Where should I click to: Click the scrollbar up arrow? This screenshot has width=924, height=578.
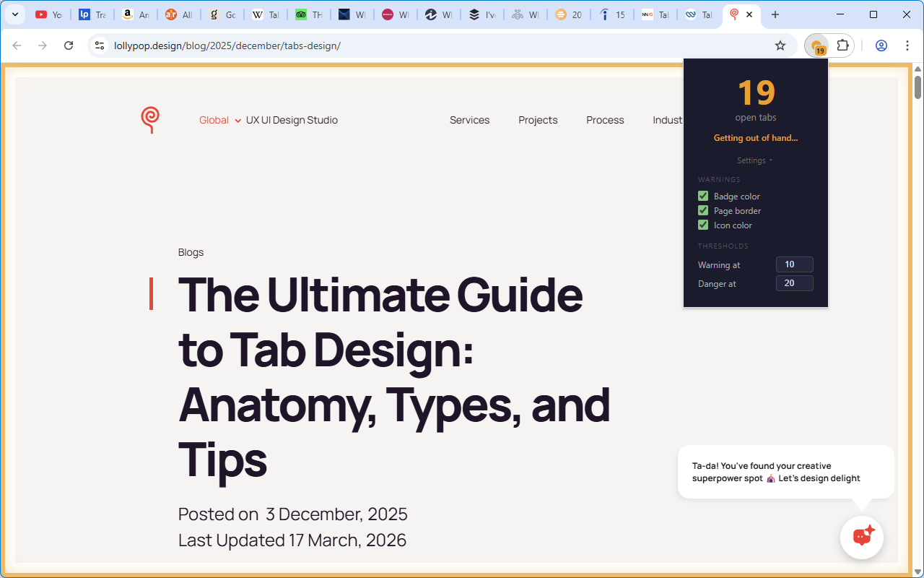pyautogui.click(x=918, y=69)
